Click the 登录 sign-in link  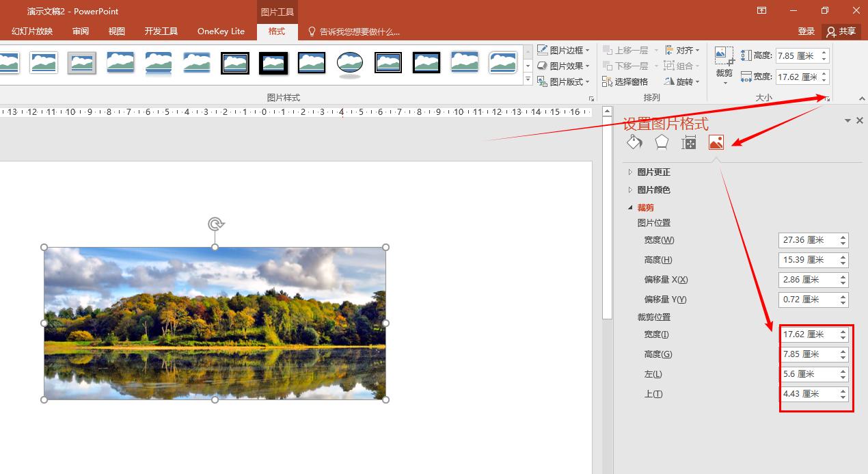pyautogui.click(x=806, y=31)
